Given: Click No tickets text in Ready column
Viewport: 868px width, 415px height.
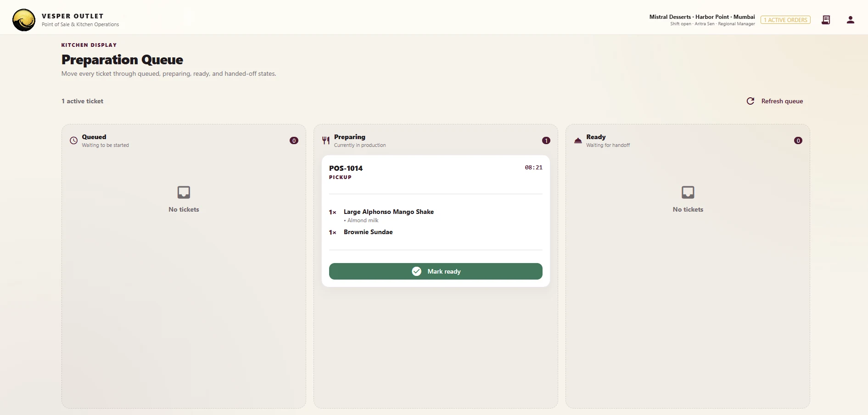Looking at the screenshot, I should [x=688, y=209].
